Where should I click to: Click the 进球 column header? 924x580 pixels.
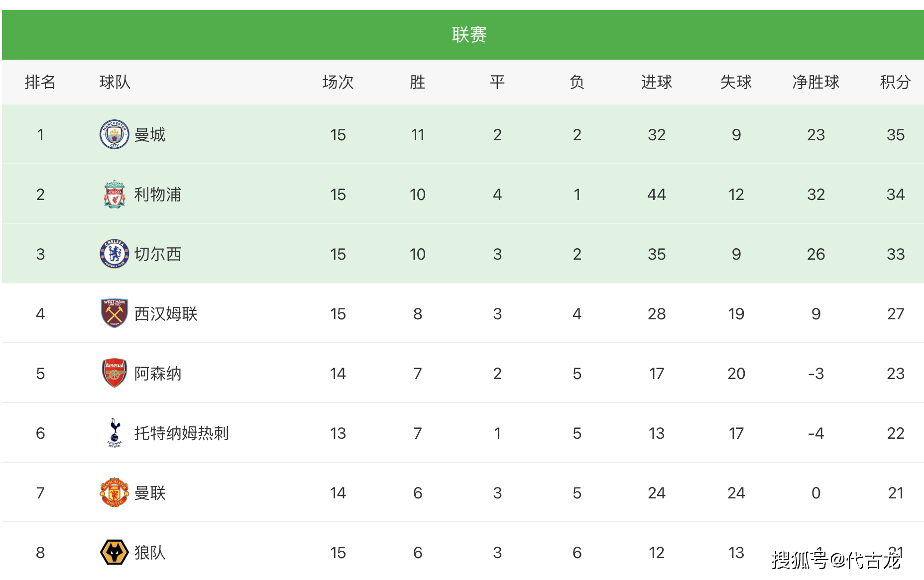[656, 82]
